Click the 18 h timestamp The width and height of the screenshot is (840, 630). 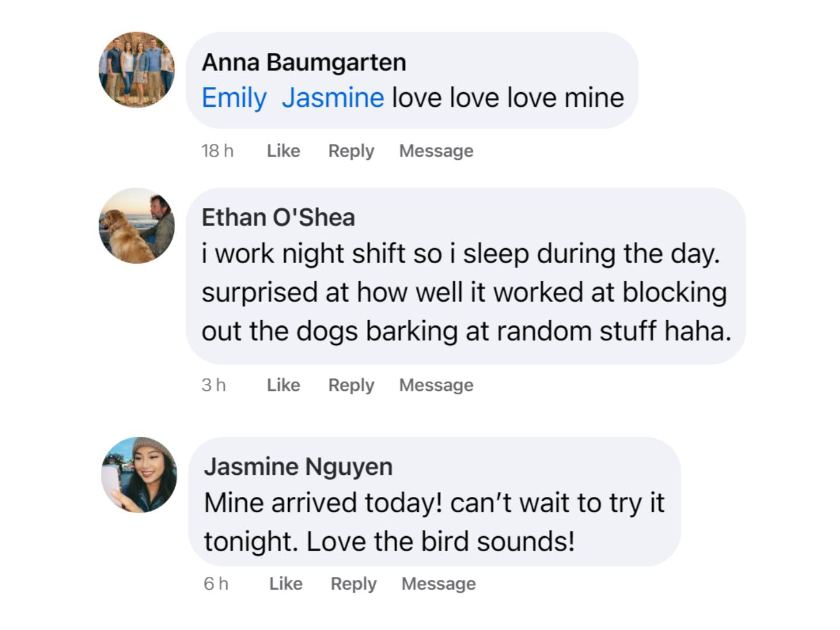click(218, 151)
